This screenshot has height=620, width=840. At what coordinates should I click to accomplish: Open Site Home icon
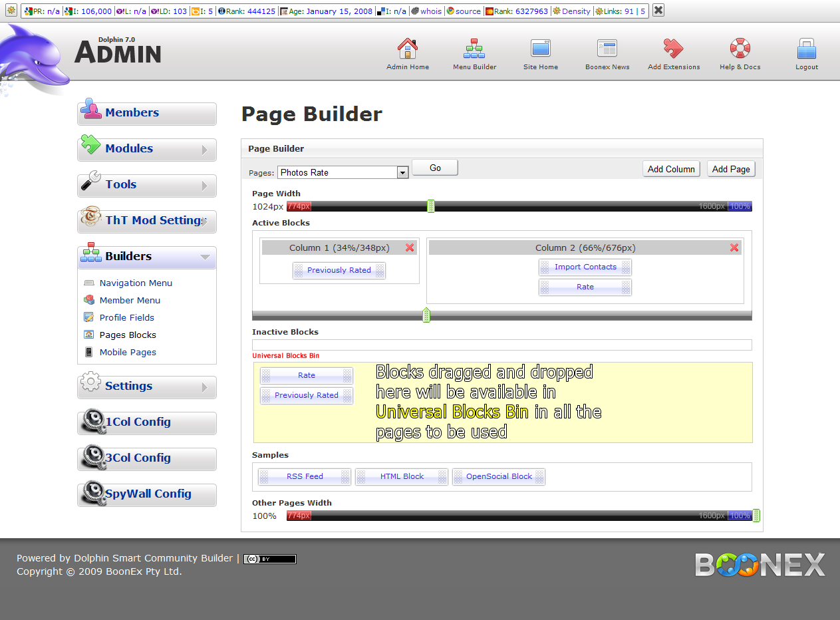pyautogui.click(x=540, y=49)
